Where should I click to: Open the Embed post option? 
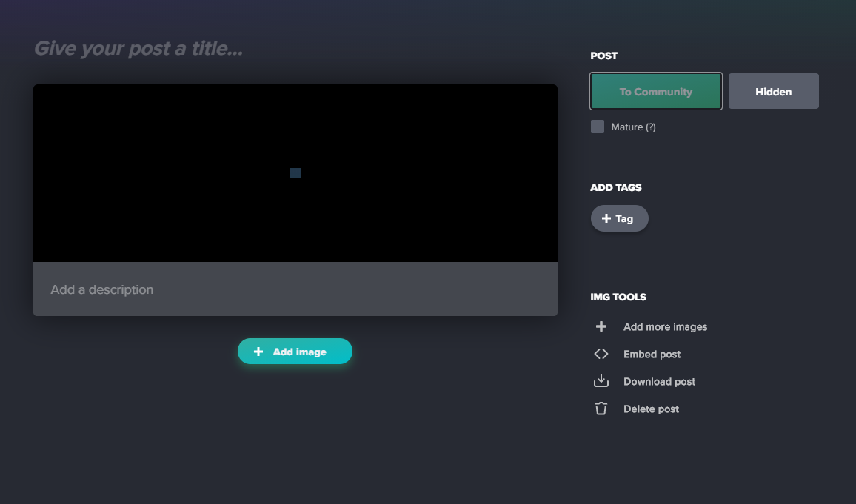tap(652, 354)
